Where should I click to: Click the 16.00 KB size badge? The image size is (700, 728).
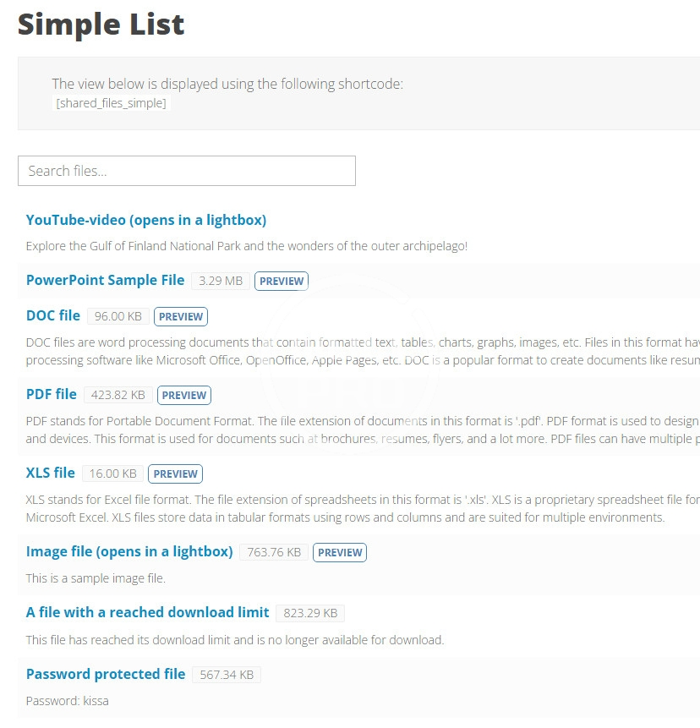coord(112,473)
